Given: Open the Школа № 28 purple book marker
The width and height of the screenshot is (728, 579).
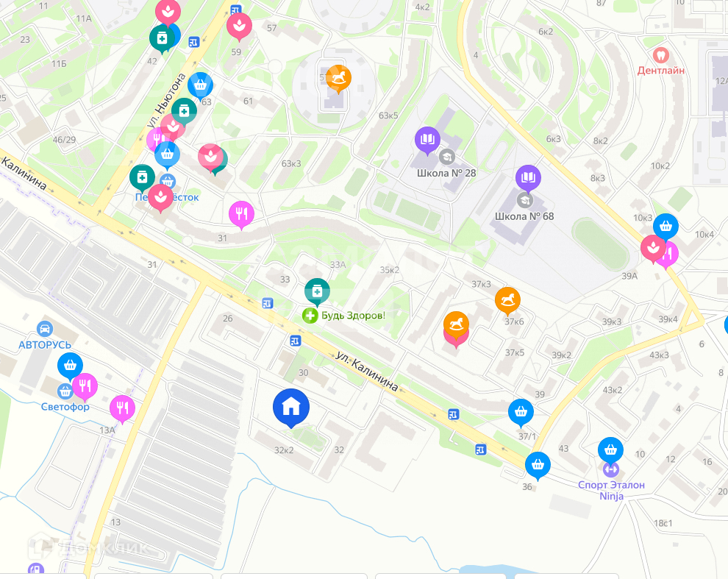Looking at the screenshot, I should 427,140.
